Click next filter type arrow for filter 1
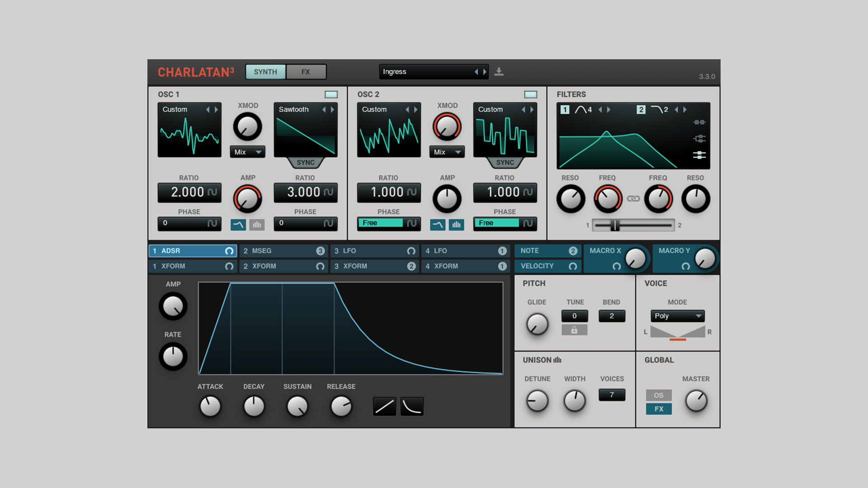This screenshot has height=488, width=868. [x=609, y=109]
